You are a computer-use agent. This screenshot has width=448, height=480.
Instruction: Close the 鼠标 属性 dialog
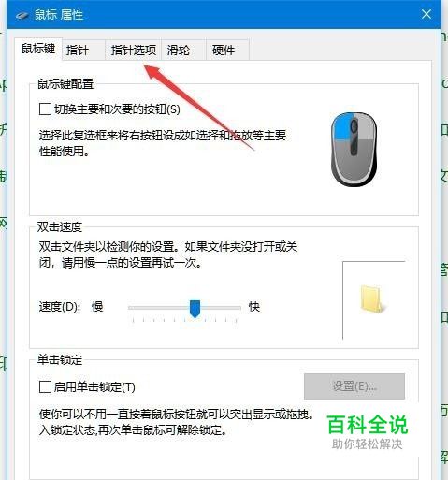coord(426,14)
